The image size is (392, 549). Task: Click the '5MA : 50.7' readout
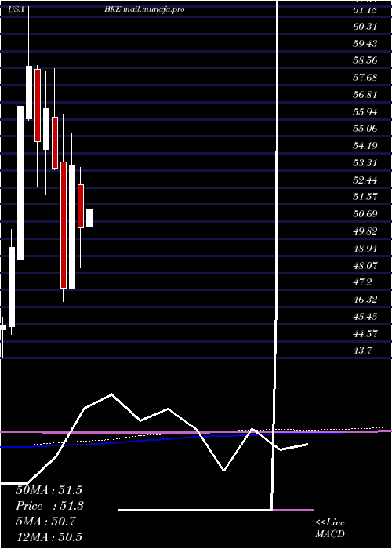coord(45,522)
